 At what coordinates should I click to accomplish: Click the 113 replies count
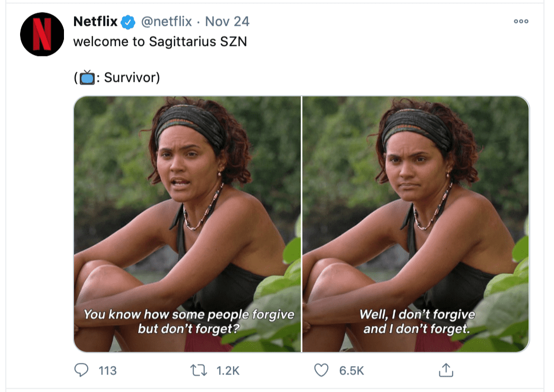(107, 370)
